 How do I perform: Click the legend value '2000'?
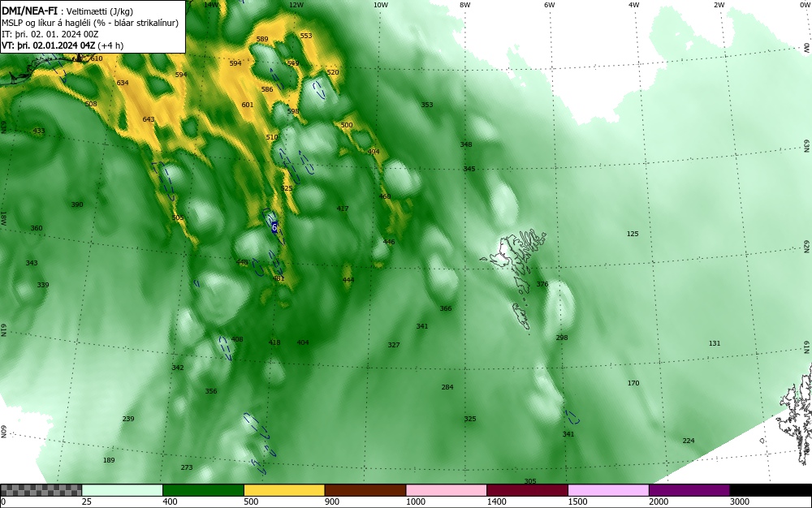(x=659, y=502)
